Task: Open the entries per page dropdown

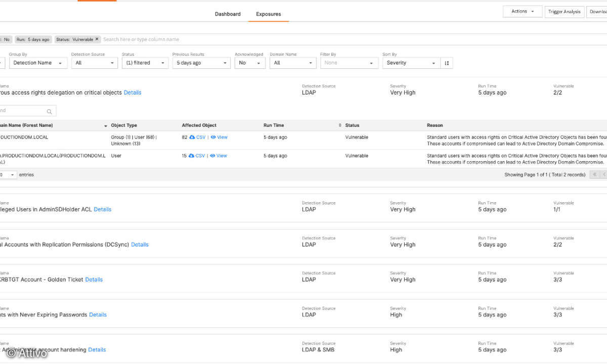Action: point(8,174)
